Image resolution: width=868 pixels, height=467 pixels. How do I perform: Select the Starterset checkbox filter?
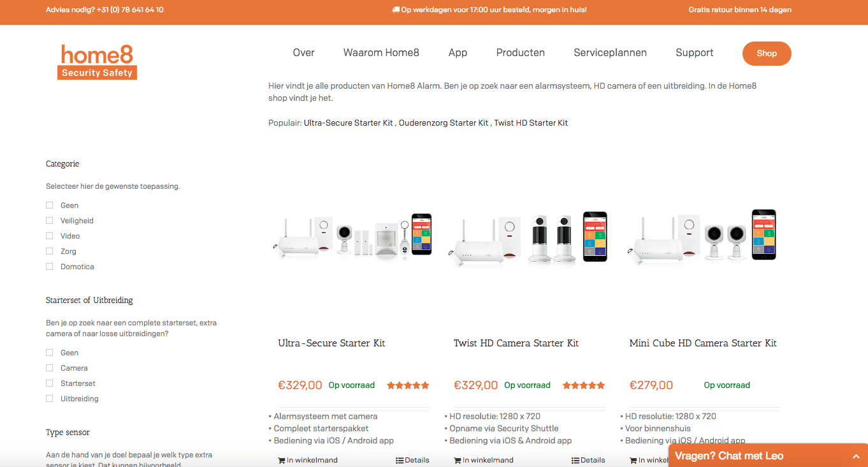click(49, 383)
